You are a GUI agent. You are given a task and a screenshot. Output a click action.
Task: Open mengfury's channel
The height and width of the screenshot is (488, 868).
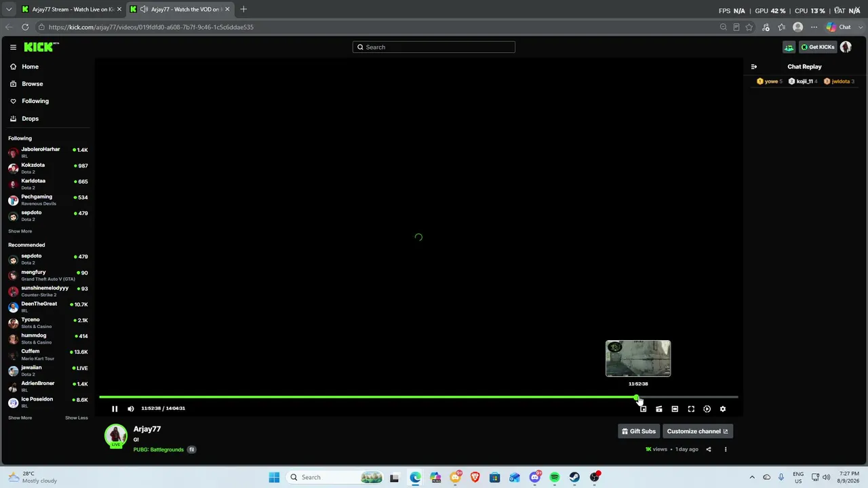point(47,275)
